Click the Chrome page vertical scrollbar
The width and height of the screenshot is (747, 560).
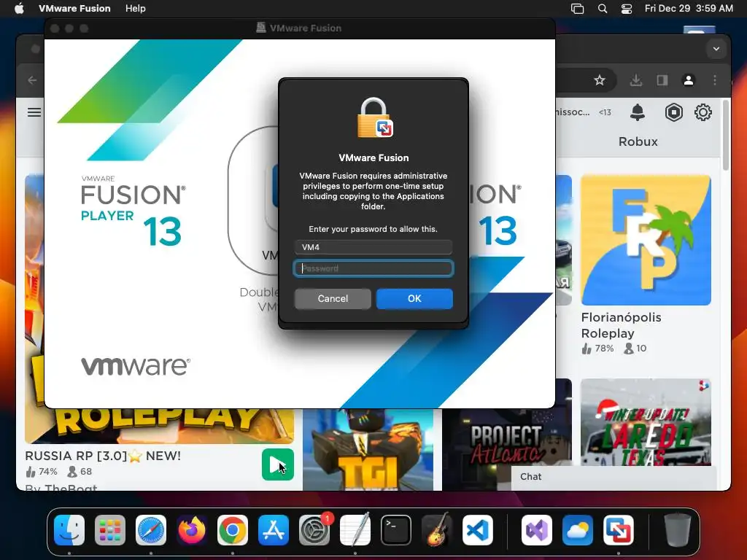tap(726, 135)
